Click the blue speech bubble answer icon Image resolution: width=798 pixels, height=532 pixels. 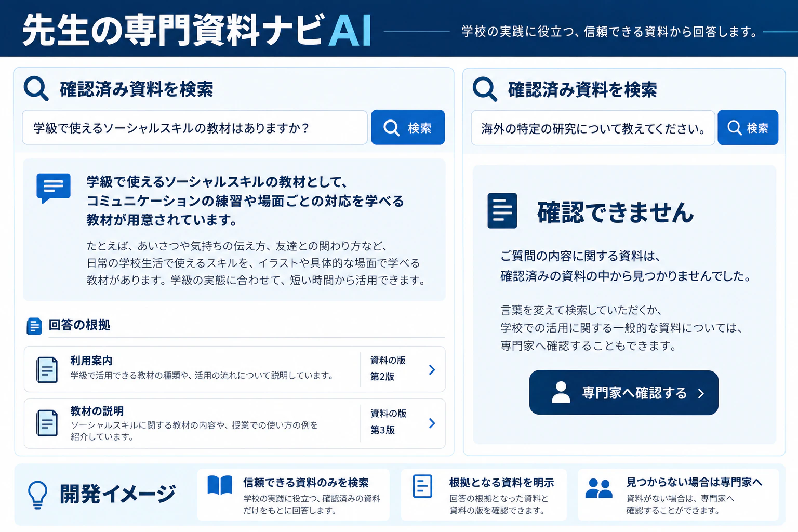[54, 188]
